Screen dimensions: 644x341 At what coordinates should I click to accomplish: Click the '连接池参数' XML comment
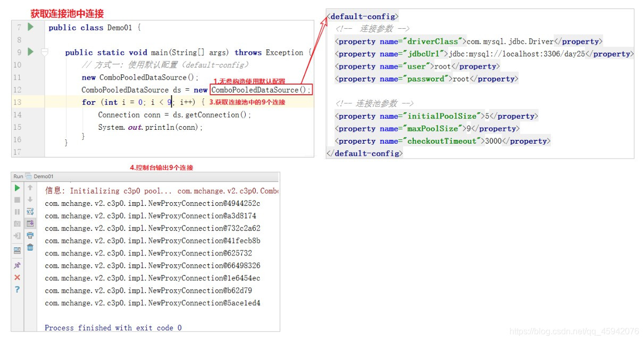375,104
